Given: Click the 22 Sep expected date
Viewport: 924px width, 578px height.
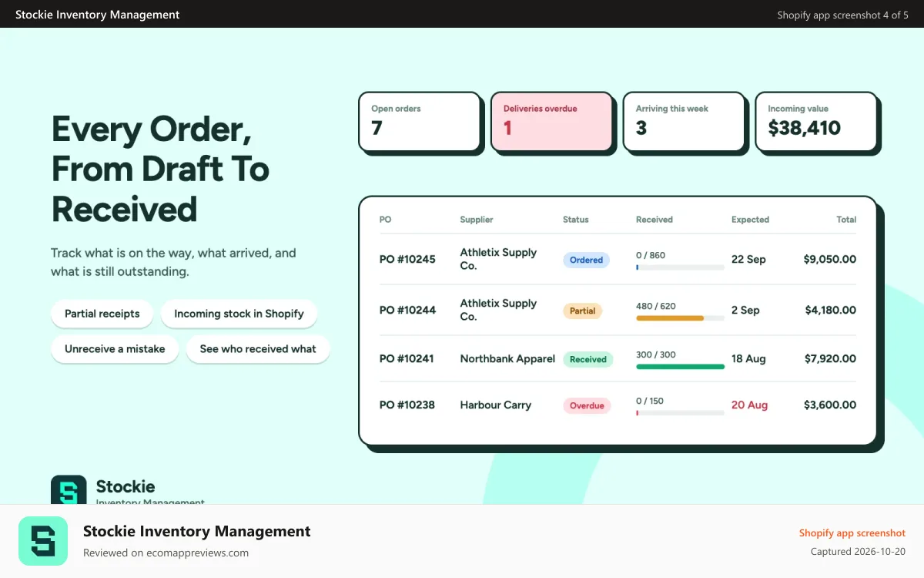Looking at the screenshot, I should pyautogui.click(x=748, y=259).
